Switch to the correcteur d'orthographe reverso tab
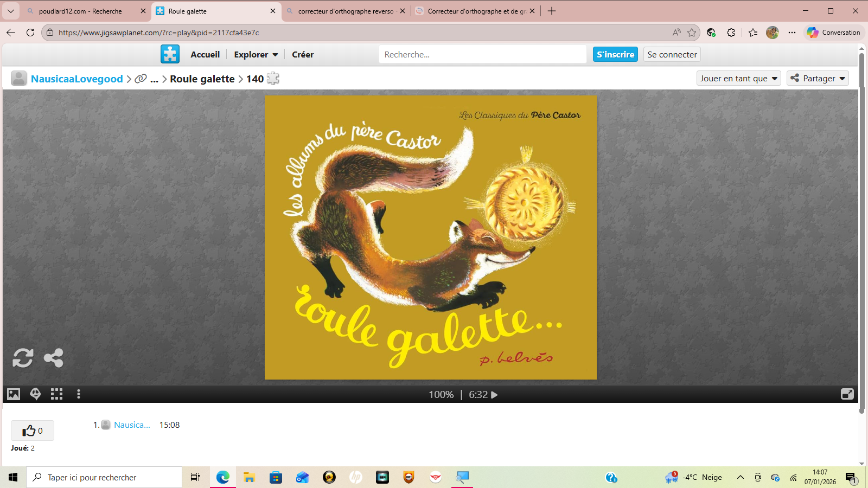The width and height of the screenshot is (868, 488). tap(346, 11)
